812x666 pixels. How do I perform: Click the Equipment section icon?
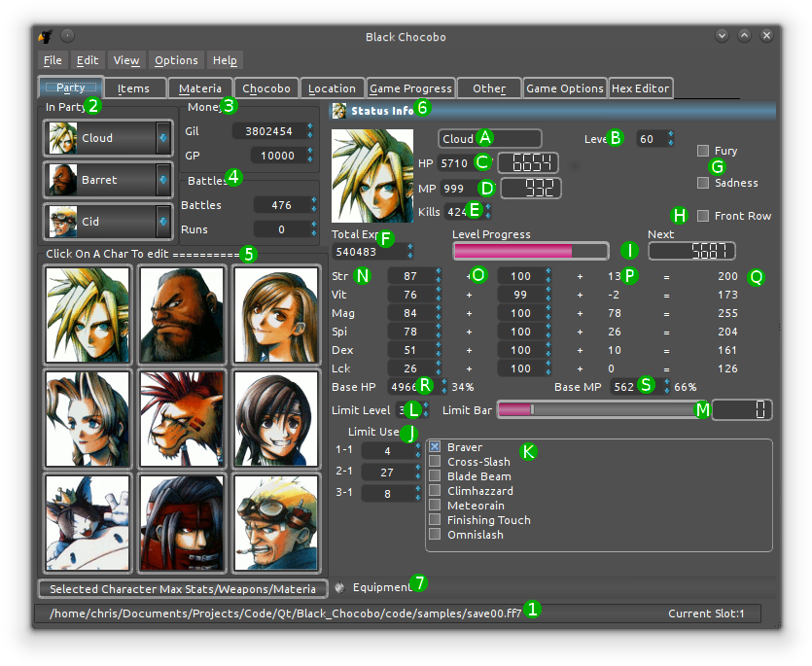pyautogui.click(x=339, y=587)
